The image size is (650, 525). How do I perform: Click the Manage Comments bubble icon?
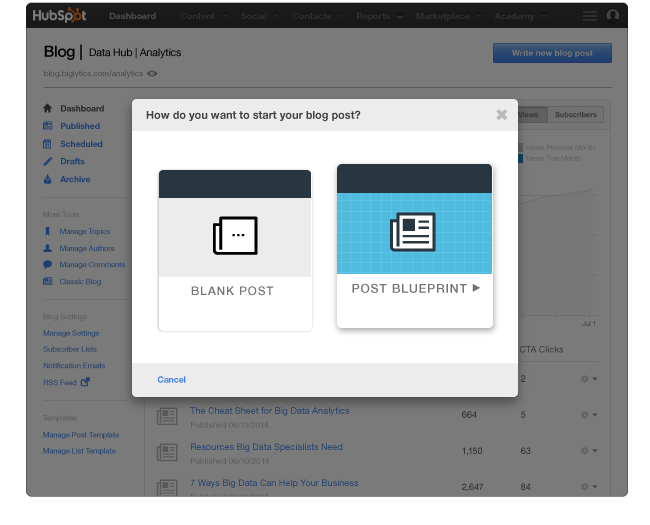48,264
